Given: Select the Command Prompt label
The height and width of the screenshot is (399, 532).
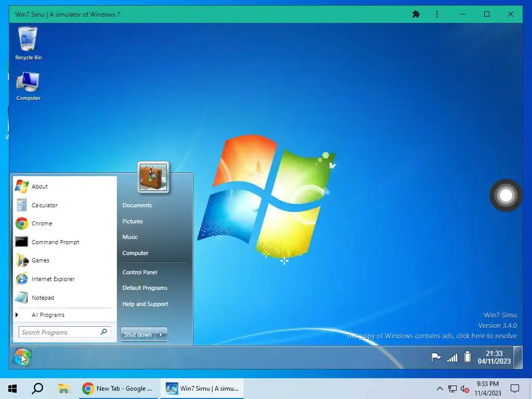Looking at the screenshot, I should [x=55, y=242].
